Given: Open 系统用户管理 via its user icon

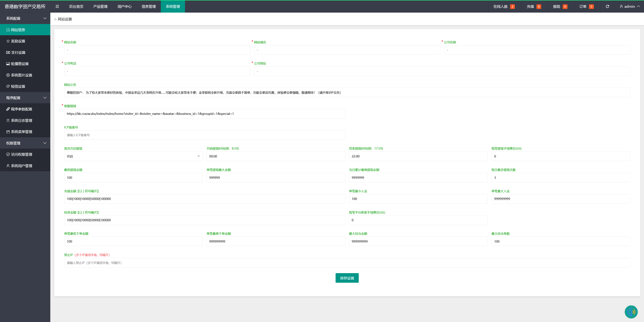Looking at the screenshot, I should click(8, 166).
